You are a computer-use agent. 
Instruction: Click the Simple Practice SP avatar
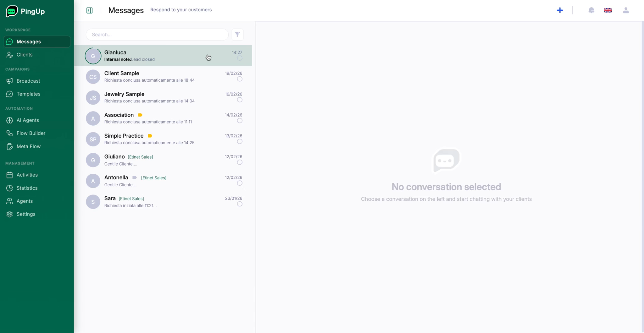(93, 139)
